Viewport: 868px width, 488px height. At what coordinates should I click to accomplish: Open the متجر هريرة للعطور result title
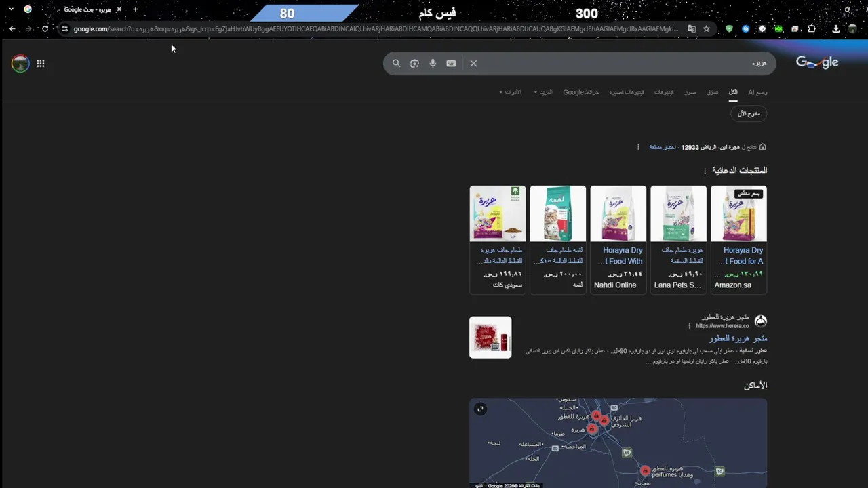[738, 338]
